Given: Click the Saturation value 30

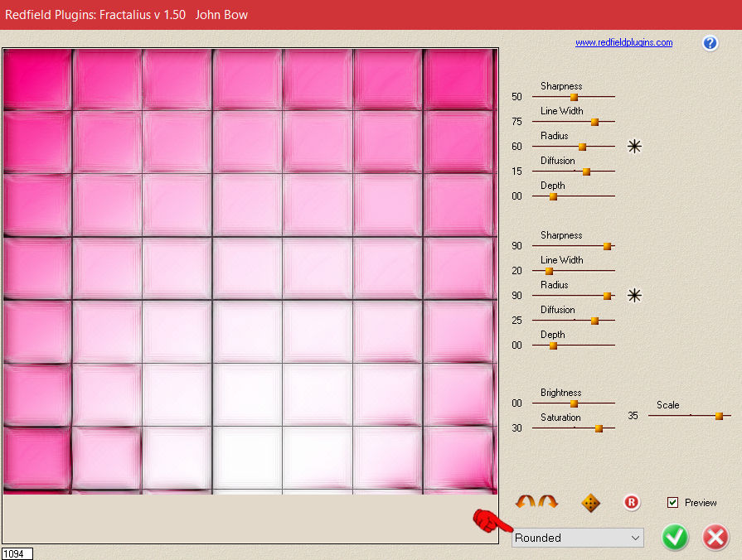Looking at the screenshot, I should 516,428.
